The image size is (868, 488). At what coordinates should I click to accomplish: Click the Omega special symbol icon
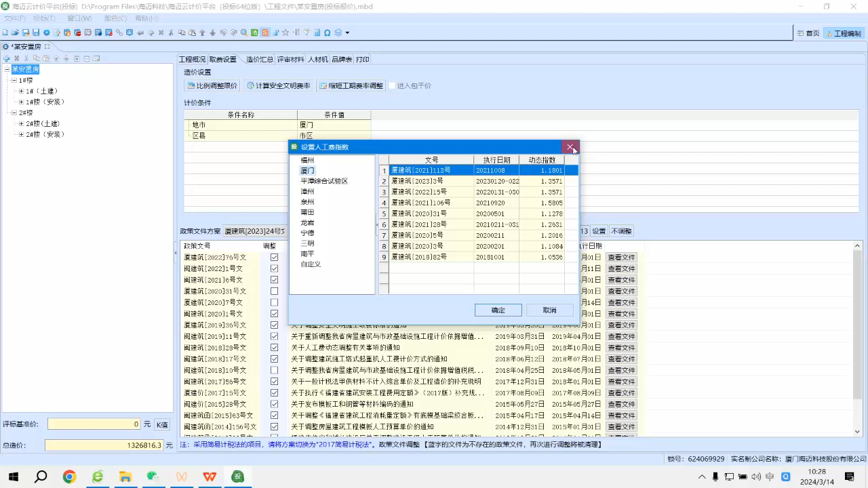pyautogui.click(x=328, y=33)
